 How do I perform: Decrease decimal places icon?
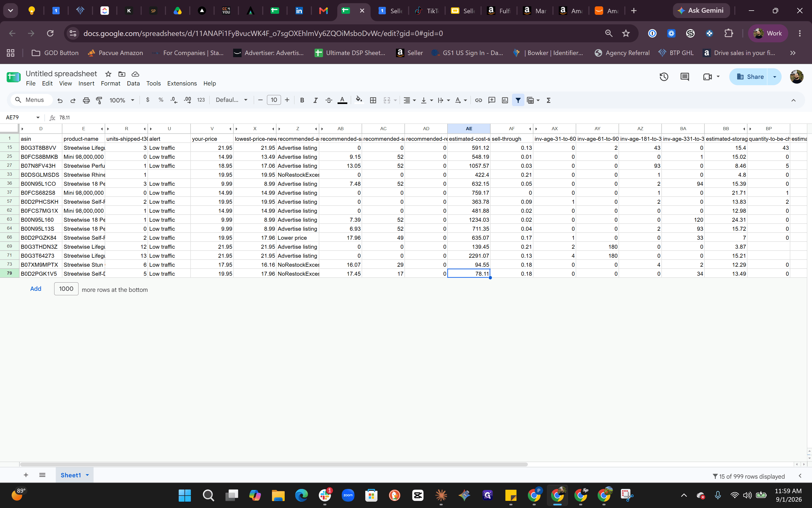coord(174,100)
